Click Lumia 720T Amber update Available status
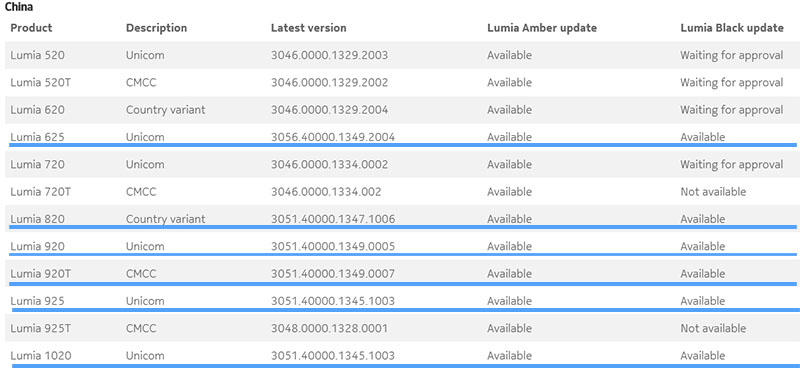 point(510,192)
